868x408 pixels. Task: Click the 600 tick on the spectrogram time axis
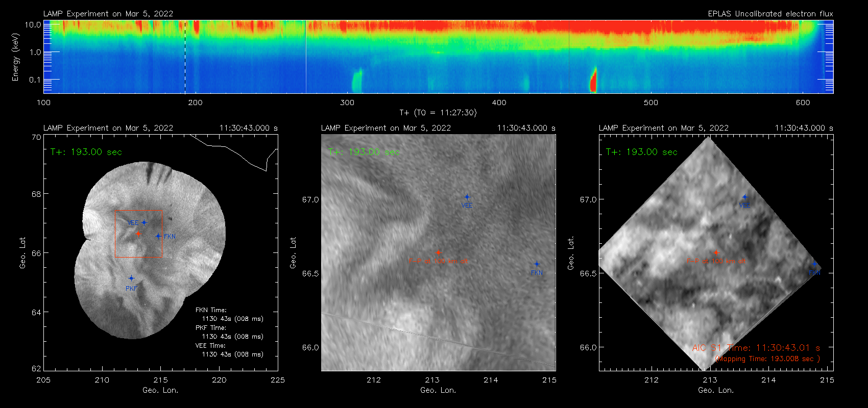(x=803, y=103)
